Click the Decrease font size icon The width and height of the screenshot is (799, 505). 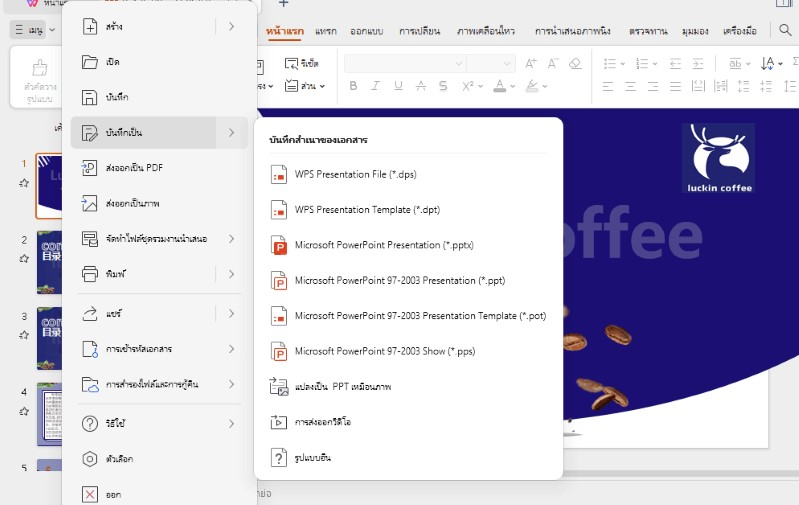coord(553,64)
